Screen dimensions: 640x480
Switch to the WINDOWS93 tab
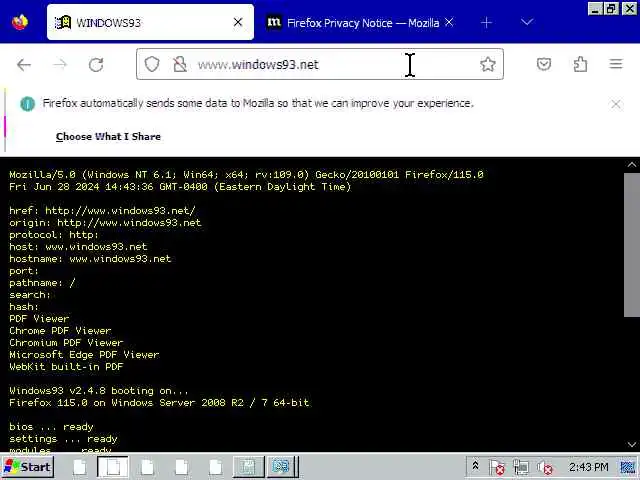pyautogui.click(x=150, y=22)
